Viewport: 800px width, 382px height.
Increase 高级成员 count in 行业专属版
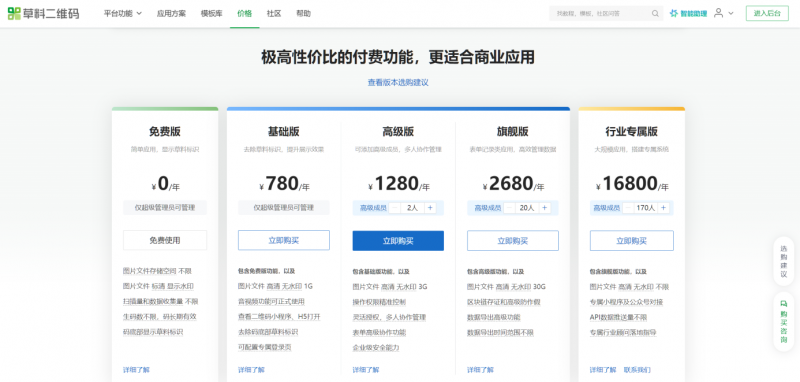click(x=663, y=208)
